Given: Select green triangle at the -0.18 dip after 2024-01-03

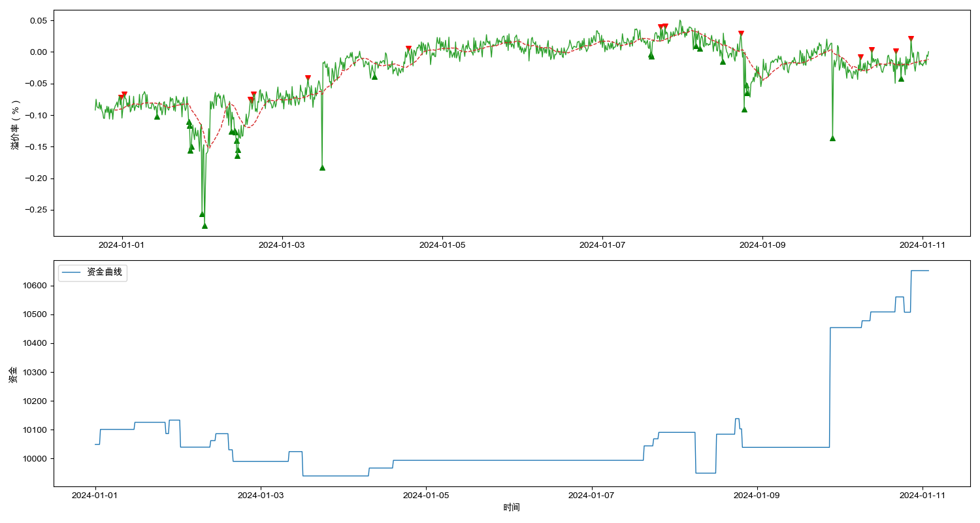Looking at the screenshot, I should 322,167.
